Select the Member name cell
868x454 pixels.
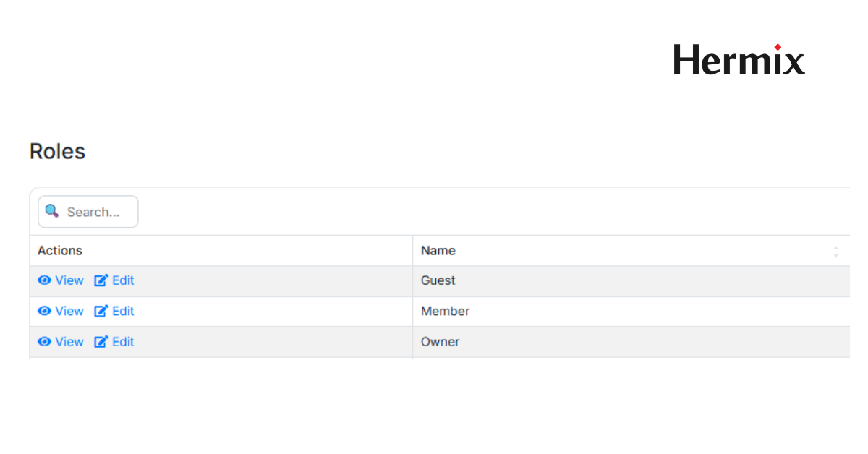click(446, 311)
